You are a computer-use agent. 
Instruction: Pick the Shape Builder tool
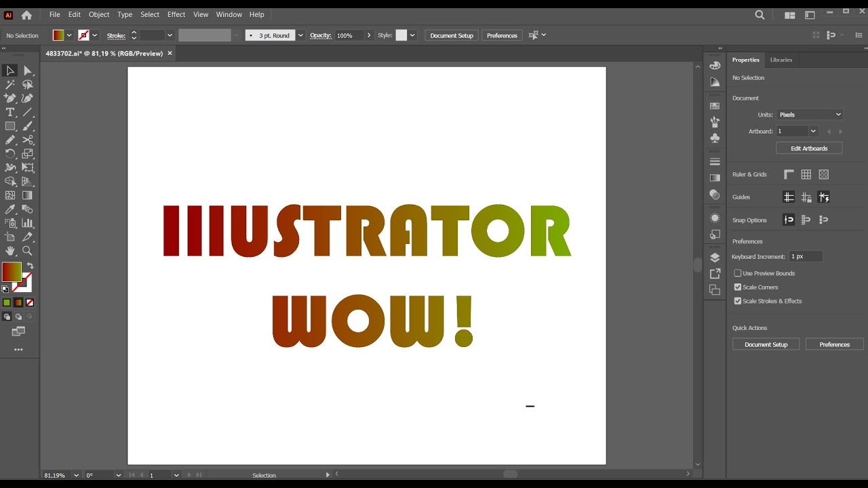[x=10, y=182]
